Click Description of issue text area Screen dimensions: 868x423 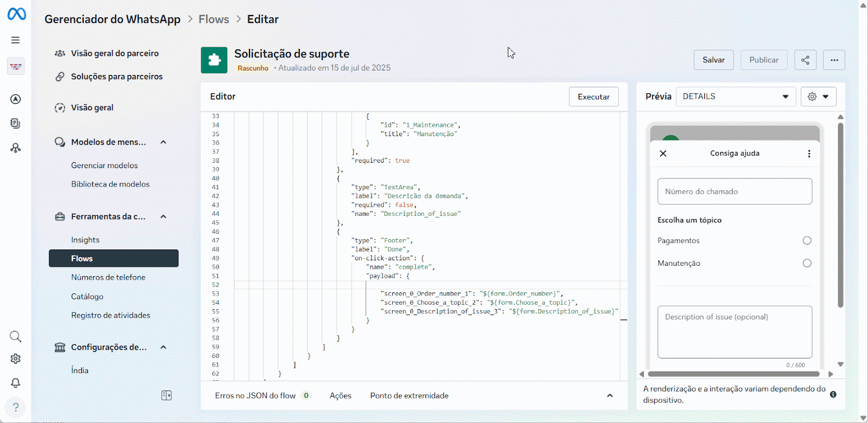735,332
